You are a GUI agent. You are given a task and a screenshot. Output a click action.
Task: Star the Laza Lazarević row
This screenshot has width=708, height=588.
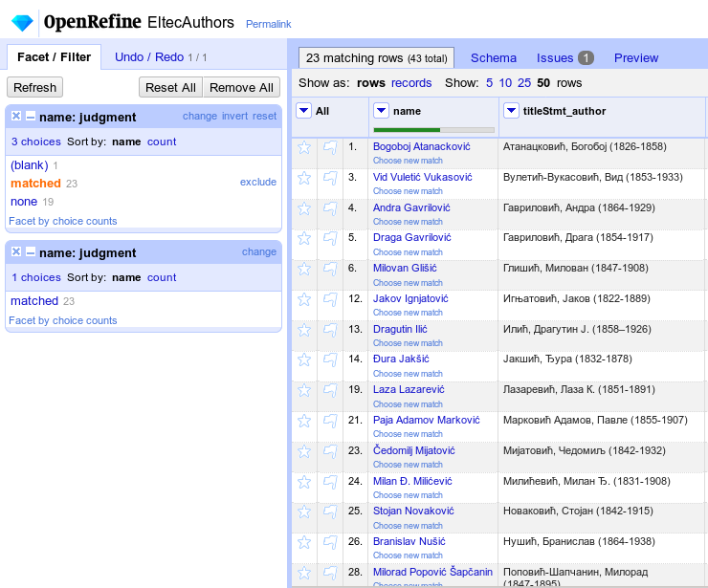(304, 390)
